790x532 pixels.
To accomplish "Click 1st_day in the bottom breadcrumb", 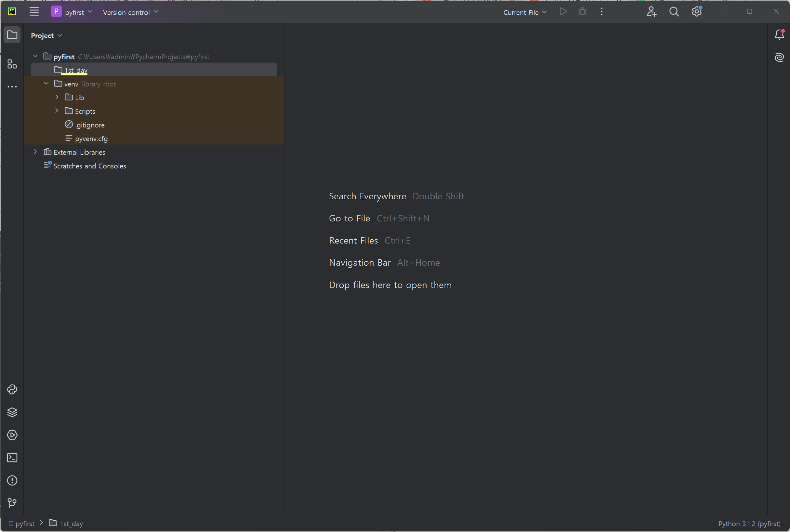I will [66, 524].
